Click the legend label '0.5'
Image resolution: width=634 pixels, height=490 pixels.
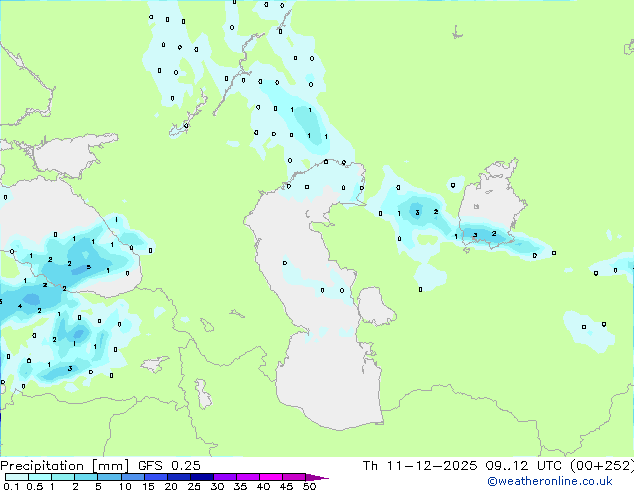click(x=34, y=486)
